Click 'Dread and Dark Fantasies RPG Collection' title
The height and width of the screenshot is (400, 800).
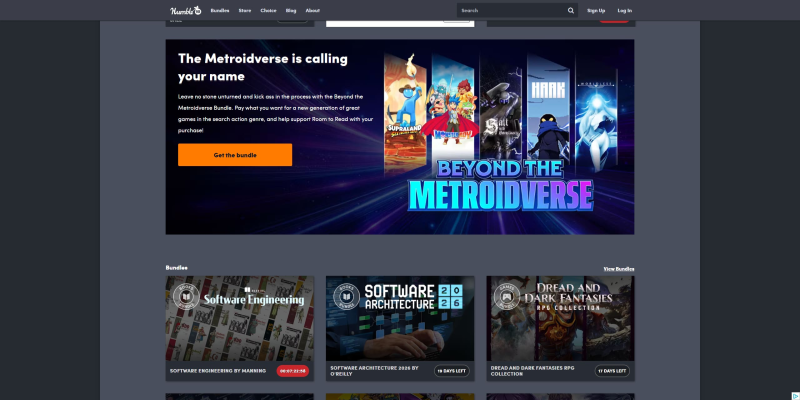tap(533, 370)
